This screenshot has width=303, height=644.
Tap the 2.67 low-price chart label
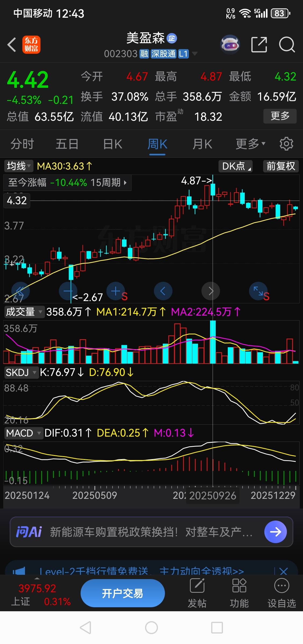(x=88, y=297)
